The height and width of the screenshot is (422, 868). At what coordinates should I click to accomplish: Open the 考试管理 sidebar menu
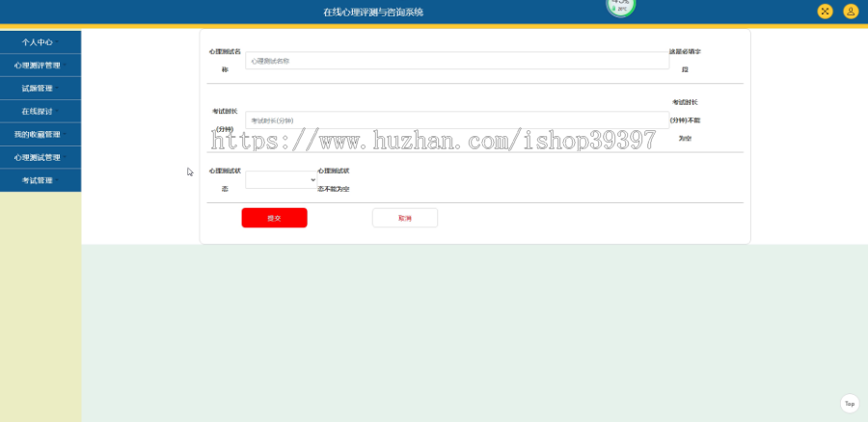click(41, 180)
